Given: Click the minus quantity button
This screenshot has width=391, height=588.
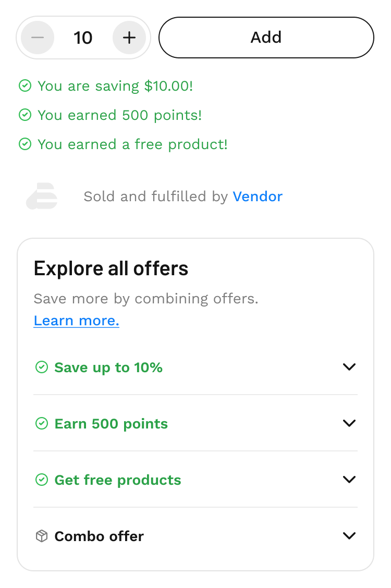Looking at the screenshot, I should coord(38,38).
